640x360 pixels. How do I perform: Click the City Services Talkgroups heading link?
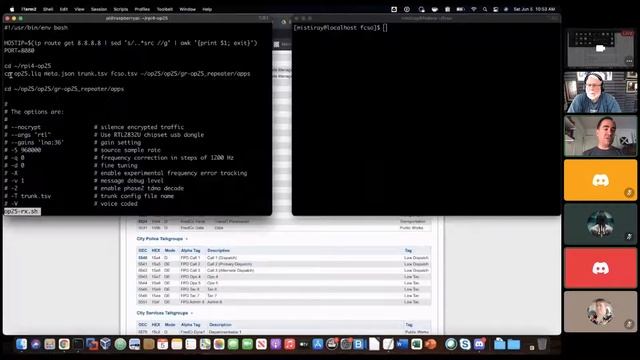[x=162, y=313]
